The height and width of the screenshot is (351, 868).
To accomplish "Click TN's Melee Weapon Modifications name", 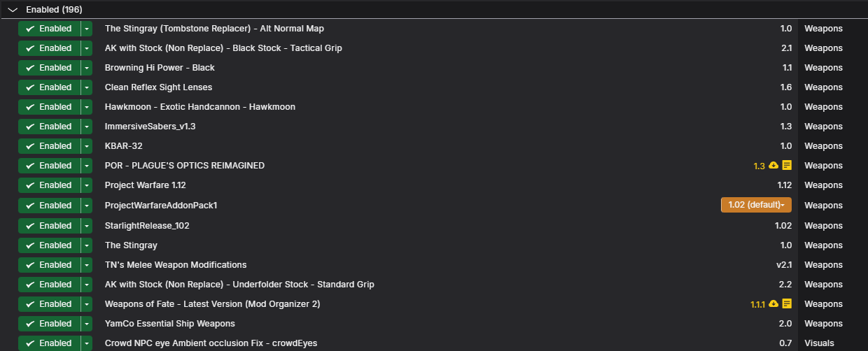I will click(176, 265).
